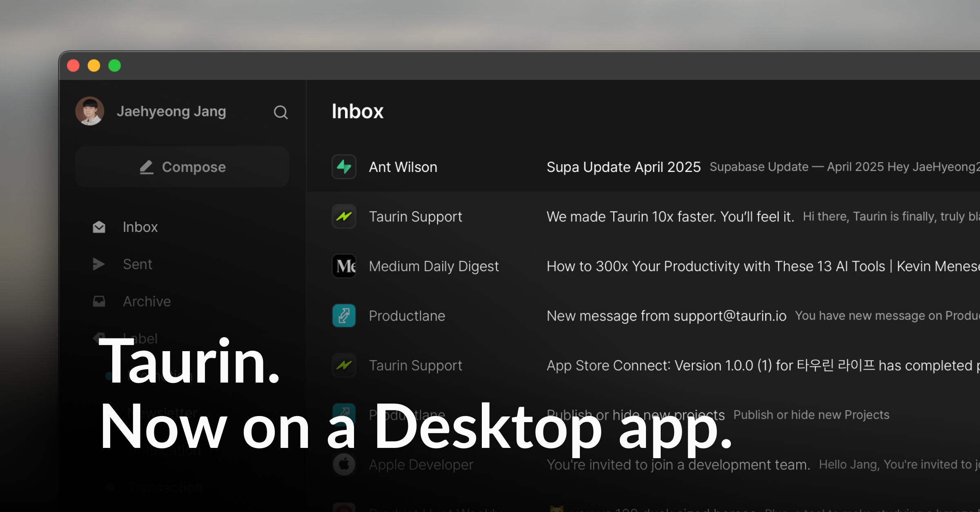Viewport: 980px width, 512px height.
Task: Click the pencil icon in Compose
Action: pos(147,167)
